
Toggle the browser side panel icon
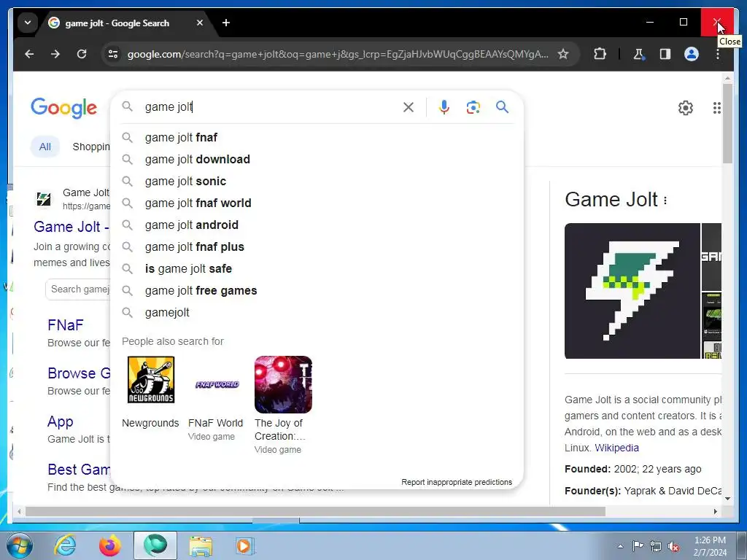(665, 54)
